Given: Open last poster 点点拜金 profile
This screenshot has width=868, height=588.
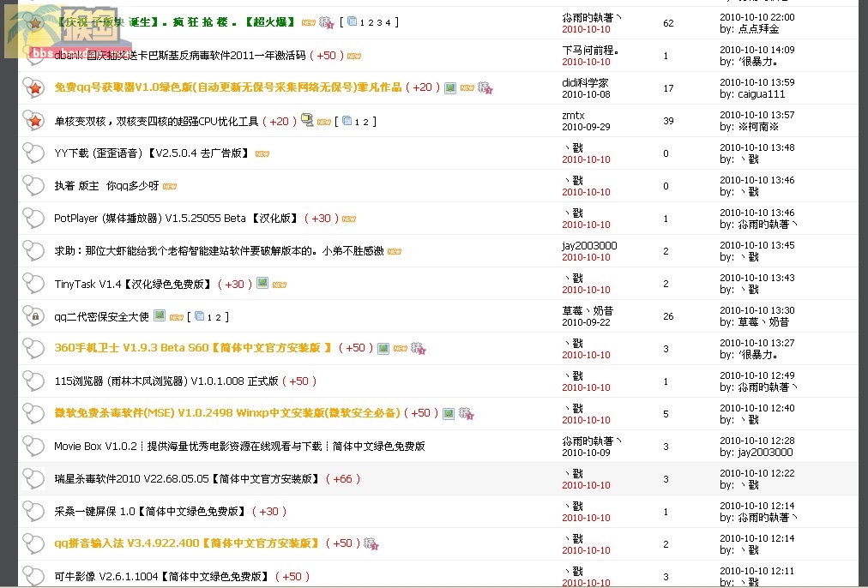Looking at the screenshot, I should (x=758, y=29).
